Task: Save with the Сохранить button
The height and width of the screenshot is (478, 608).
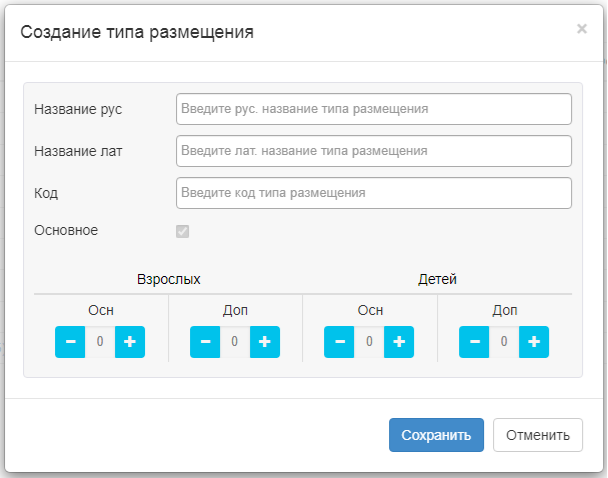Action: [x=436, y=435]
